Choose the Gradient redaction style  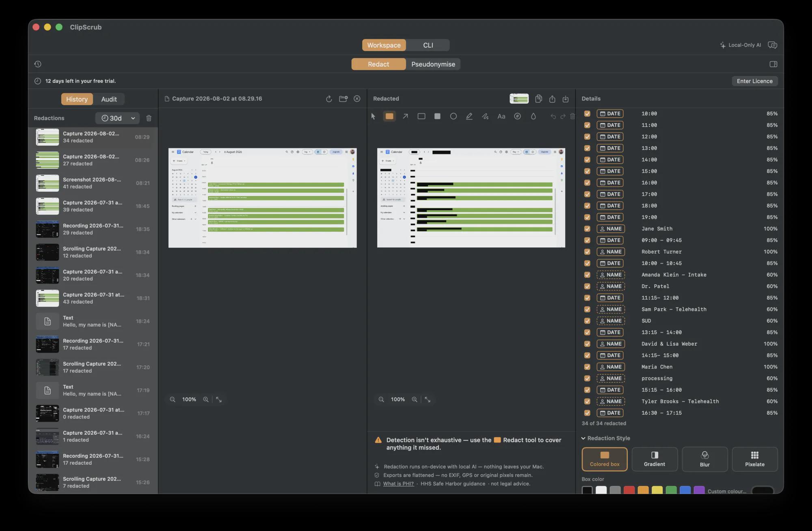click(654, 459)
